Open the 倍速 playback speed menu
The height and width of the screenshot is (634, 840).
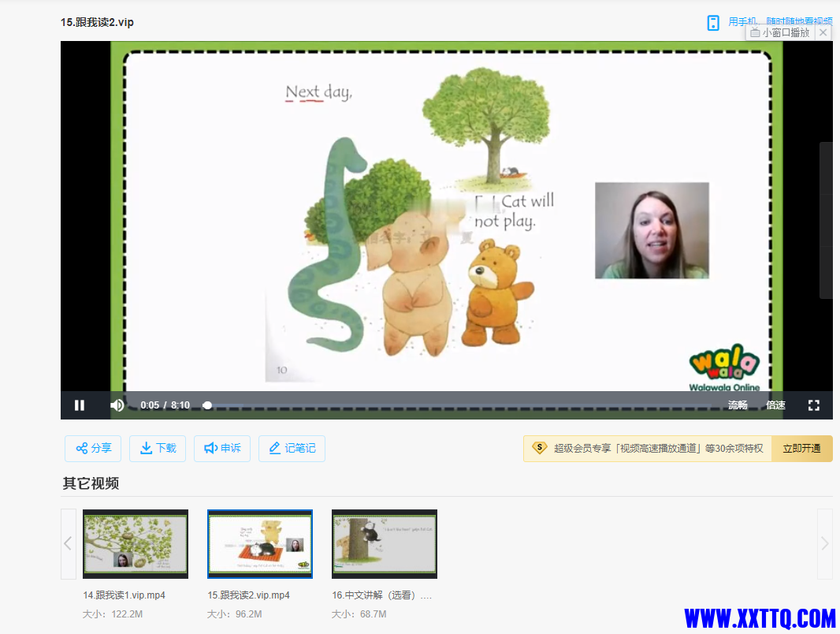(x=775, y=405)
